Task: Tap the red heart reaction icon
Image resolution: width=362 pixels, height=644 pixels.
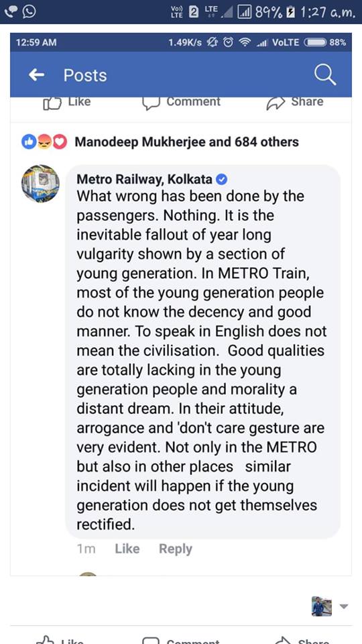Action: [60, 142]
